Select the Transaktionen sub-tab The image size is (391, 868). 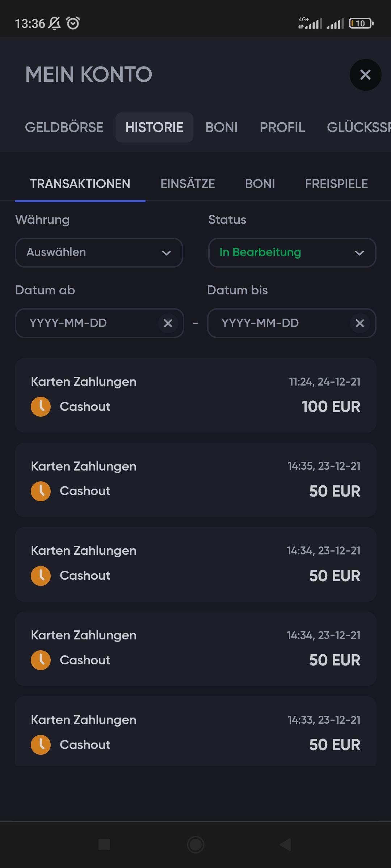click(x=80, y=184)
